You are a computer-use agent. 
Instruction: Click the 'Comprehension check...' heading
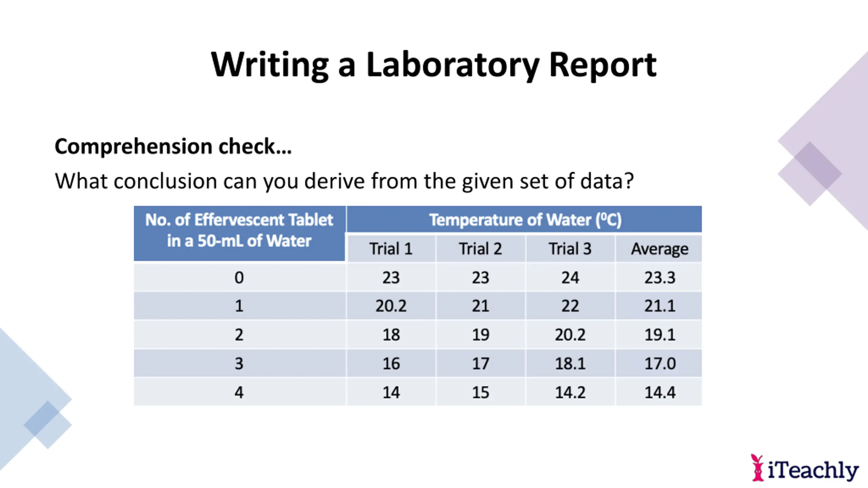(173, 146)
